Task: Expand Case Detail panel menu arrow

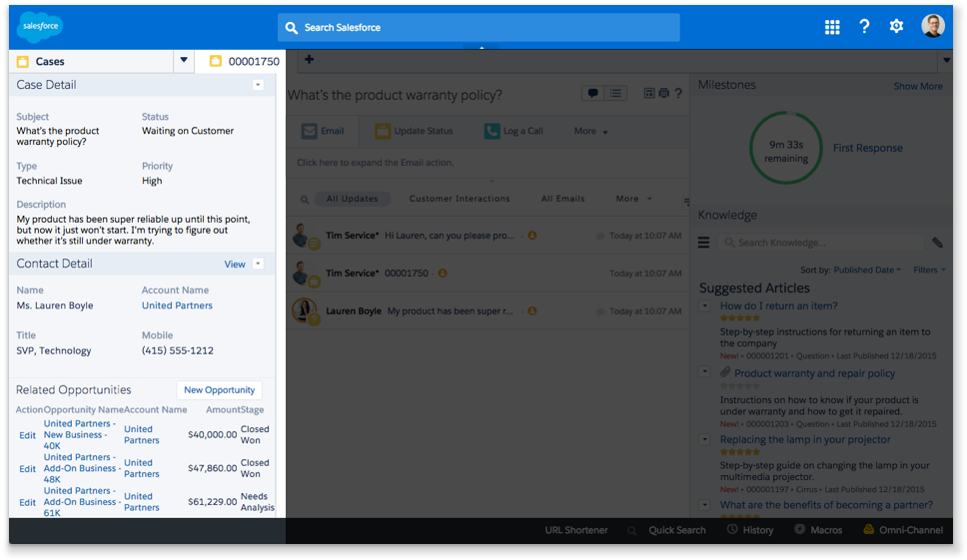Action: pos(258,85)
